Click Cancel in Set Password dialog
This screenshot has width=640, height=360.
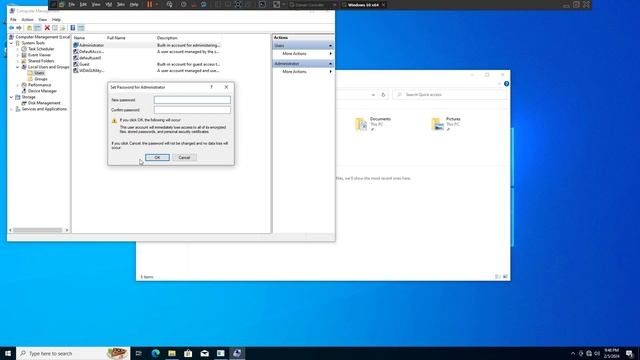click(x=184, y=158)
